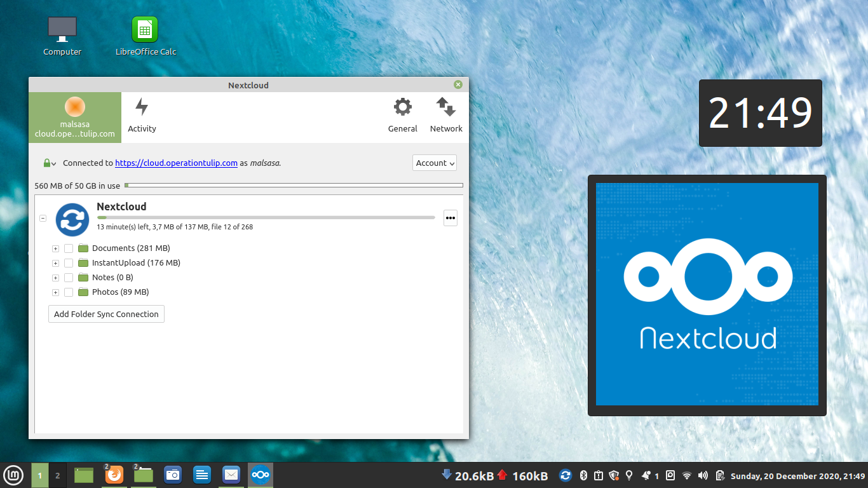Open the panel date and time calendar
Viewport: 868px width, 488px height.
pos(798,476)
